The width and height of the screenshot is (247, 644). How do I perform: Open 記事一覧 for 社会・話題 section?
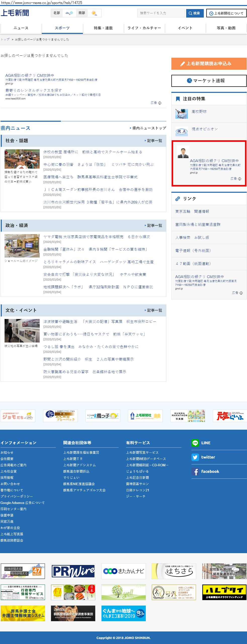pos(154,141)
